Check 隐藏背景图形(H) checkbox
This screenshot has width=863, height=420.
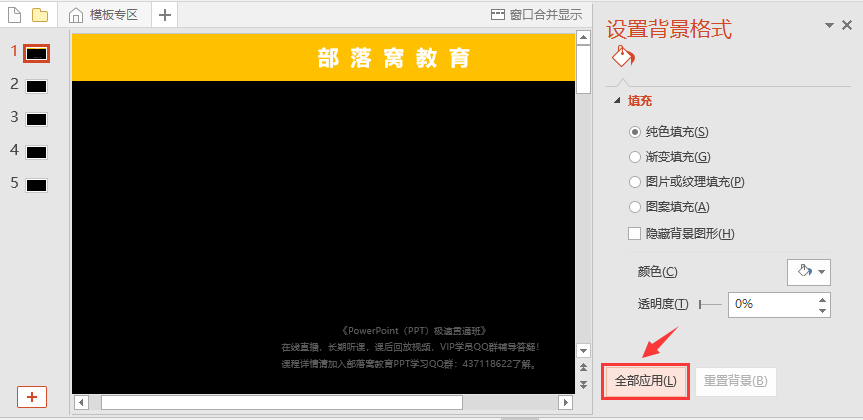[x=635, y=233]
